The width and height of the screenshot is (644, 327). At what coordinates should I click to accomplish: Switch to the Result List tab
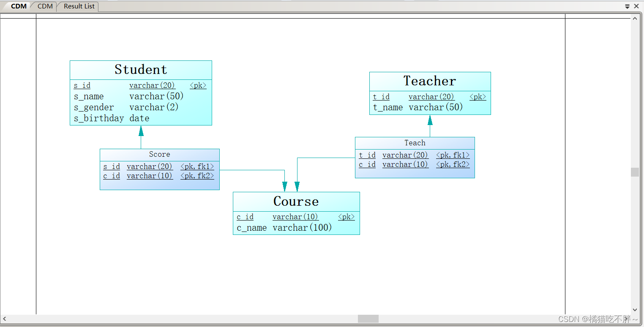pyautogui.click(x=79, y=6)
